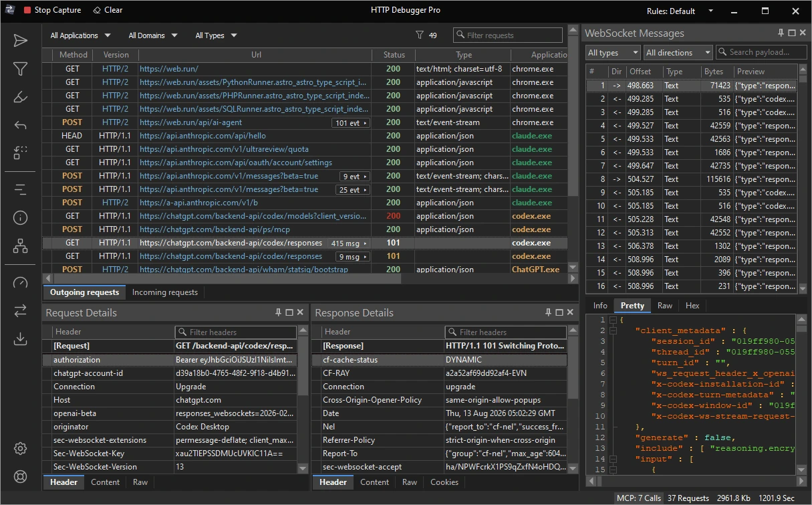This screenshot has height=505, width=812.
Task: Open the All Applications dropdown
Action: tap(81, 35)
